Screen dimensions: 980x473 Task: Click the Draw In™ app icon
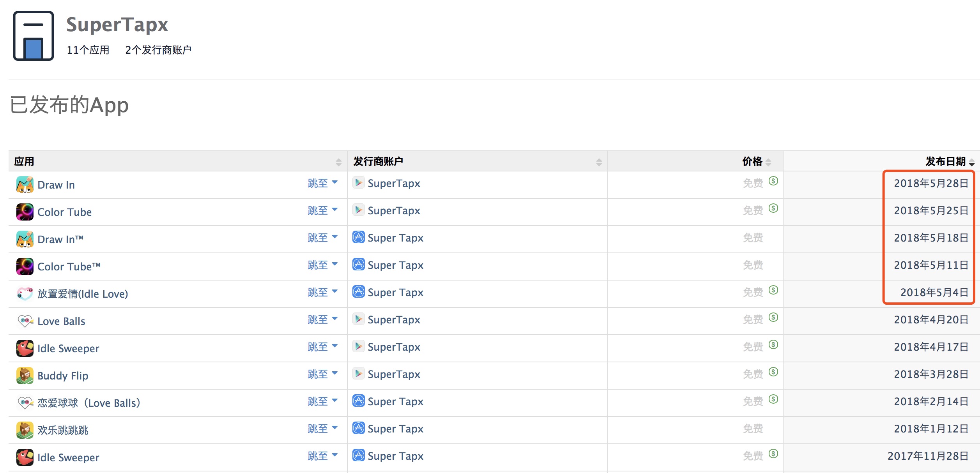point(25,239)
